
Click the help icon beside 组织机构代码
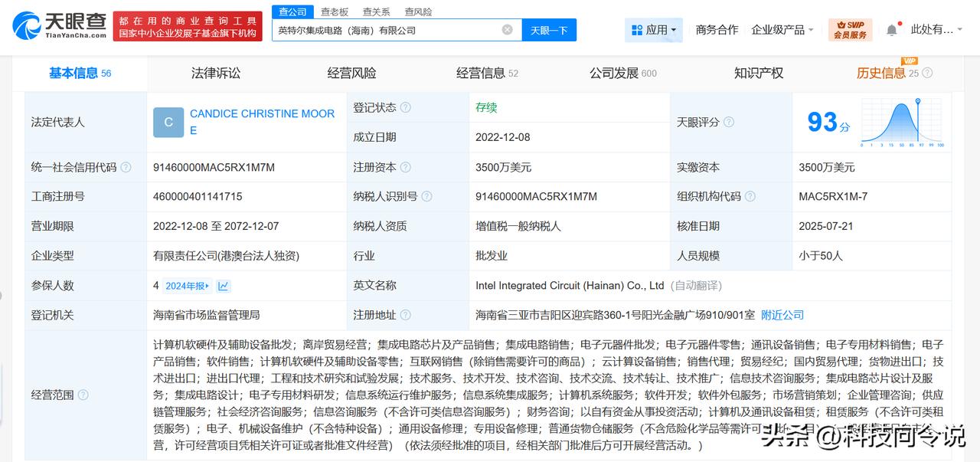pos(750,197)
